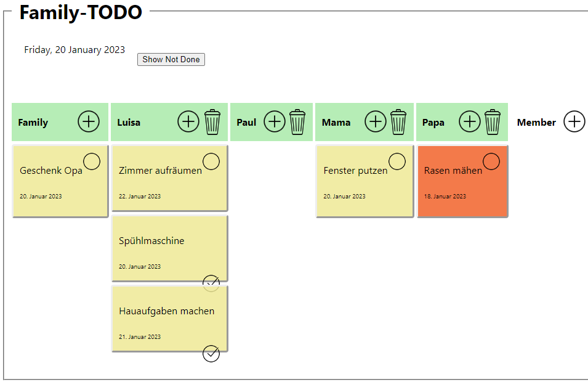Image resolution: width=588 pixels, height=387 pixels.
Task: Click the Family-TODO heading
Action: point(81,12)
